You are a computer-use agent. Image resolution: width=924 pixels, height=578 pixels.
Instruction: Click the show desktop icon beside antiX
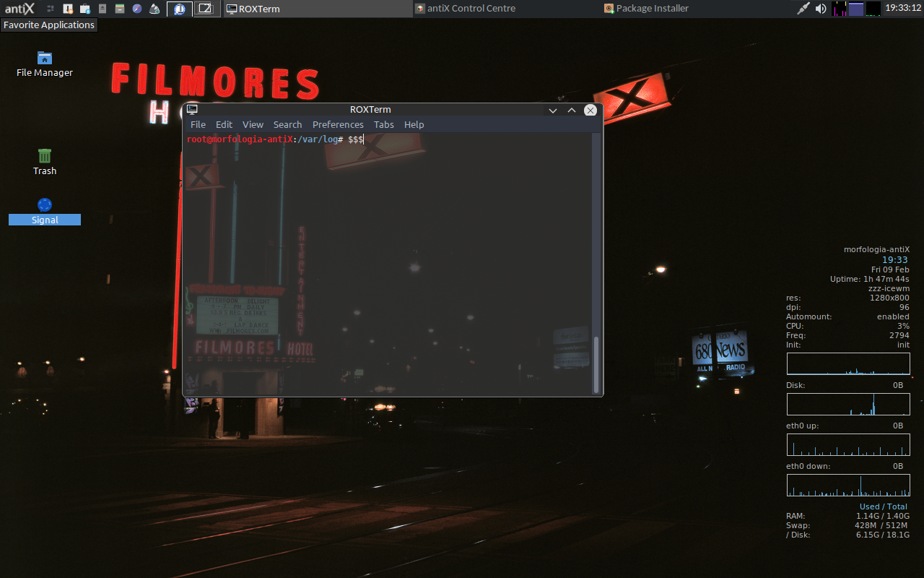51,9
